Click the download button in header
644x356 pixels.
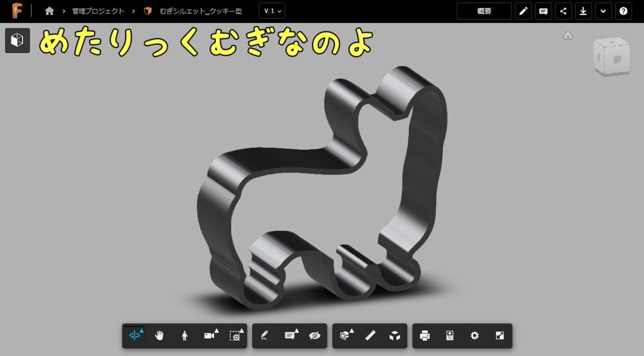point(583,11)
